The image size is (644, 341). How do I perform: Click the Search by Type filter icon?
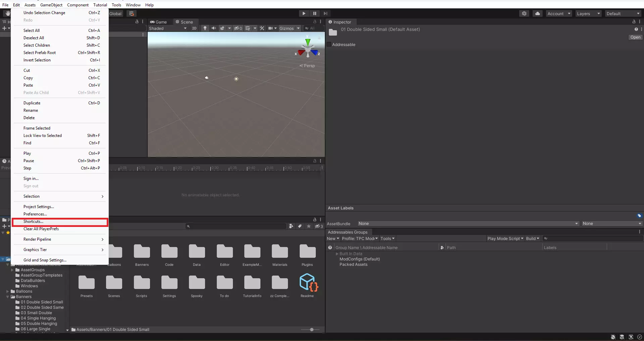click(x=291, y=226)
